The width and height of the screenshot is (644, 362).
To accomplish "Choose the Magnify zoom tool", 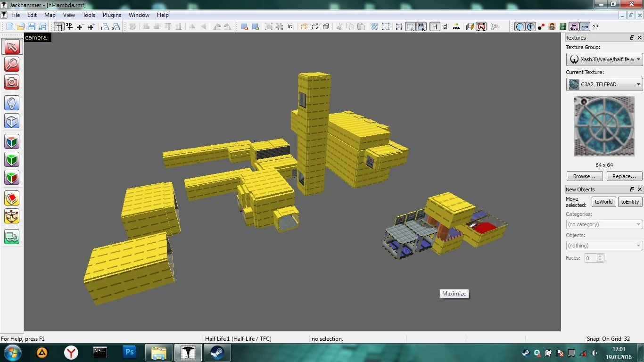I will [x=12, y=64].
